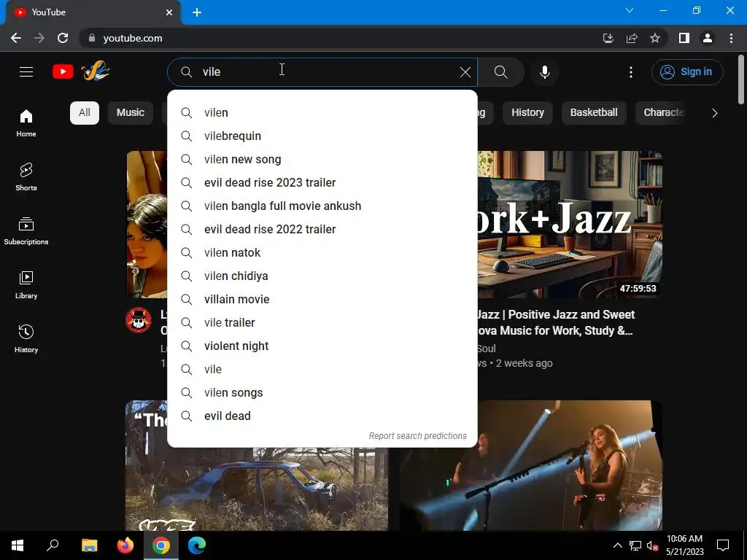Choose suggestion 'vilen songs'

click(322, 393)
